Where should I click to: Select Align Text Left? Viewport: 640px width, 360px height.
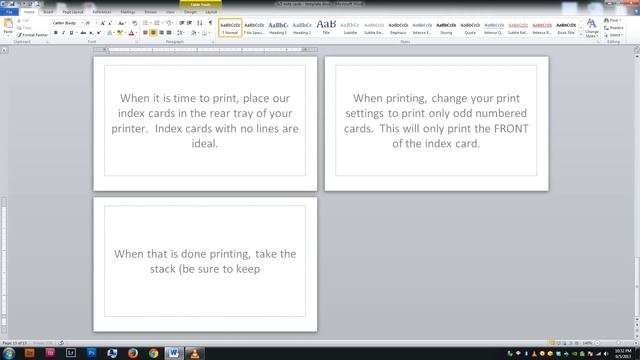point(145,33)
